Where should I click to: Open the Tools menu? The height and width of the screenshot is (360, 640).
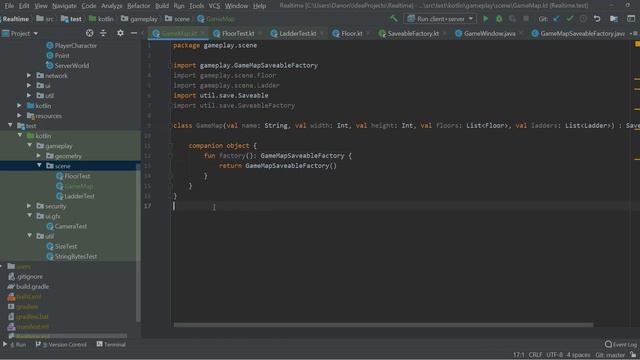(x=196, y=6)
